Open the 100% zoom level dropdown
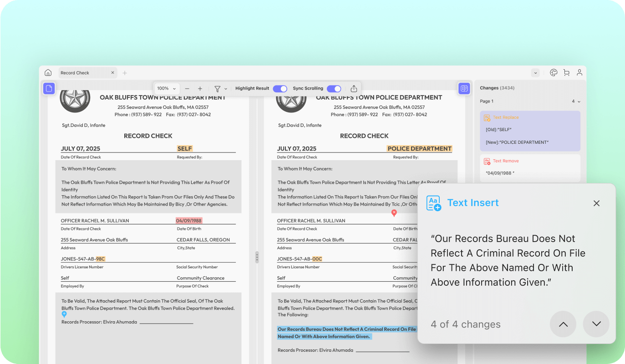The image size is (625, 364). point(167,88)
